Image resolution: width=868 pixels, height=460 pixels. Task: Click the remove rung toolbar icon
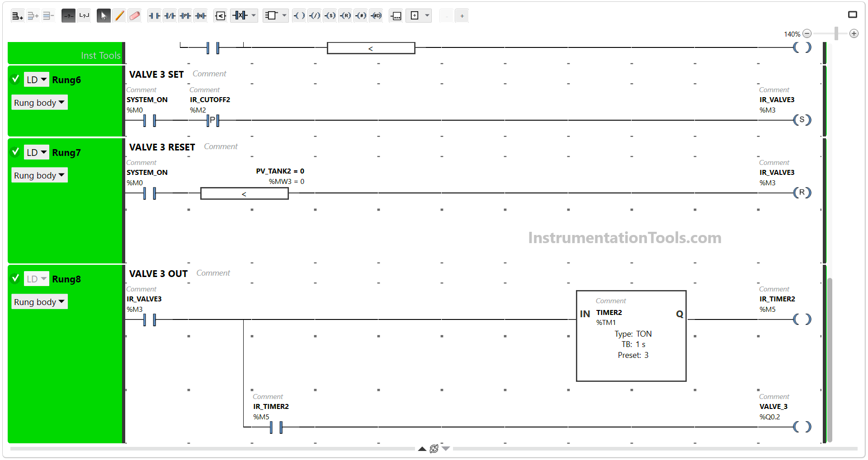tap(48, 16)
